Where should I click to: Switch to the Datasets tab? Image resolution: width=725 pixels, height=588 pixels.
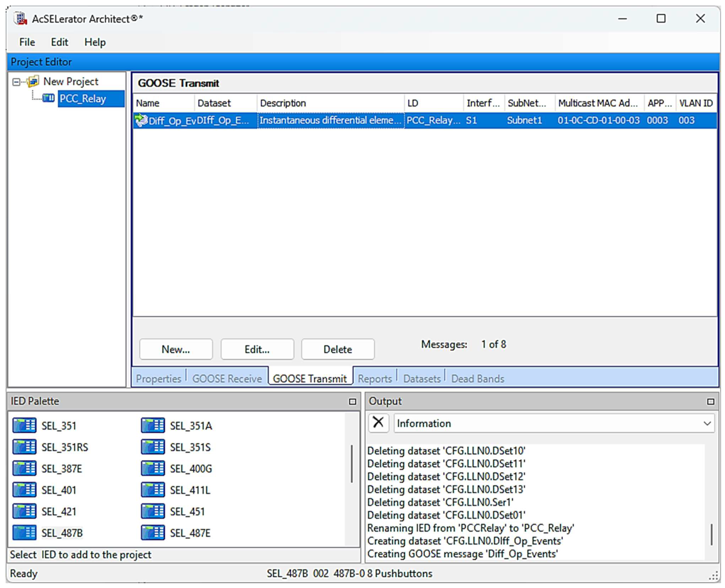click(x=421, y=378)
